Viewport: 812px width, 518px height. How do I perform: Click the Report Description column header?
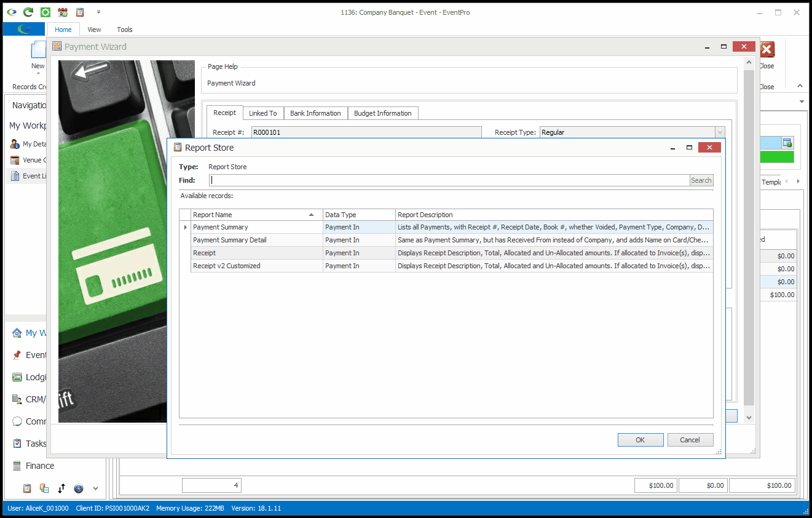click(x=554, y=215)
